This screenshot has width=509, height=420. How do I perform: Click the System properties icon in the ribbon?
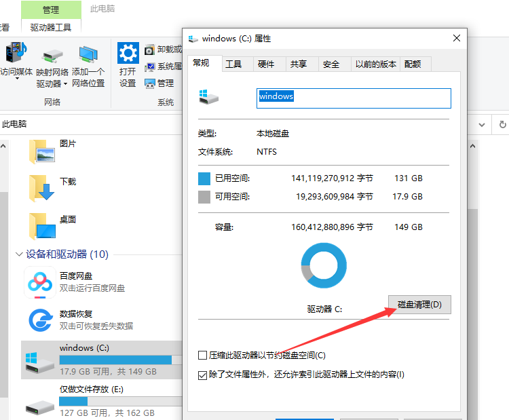point(150,67)
